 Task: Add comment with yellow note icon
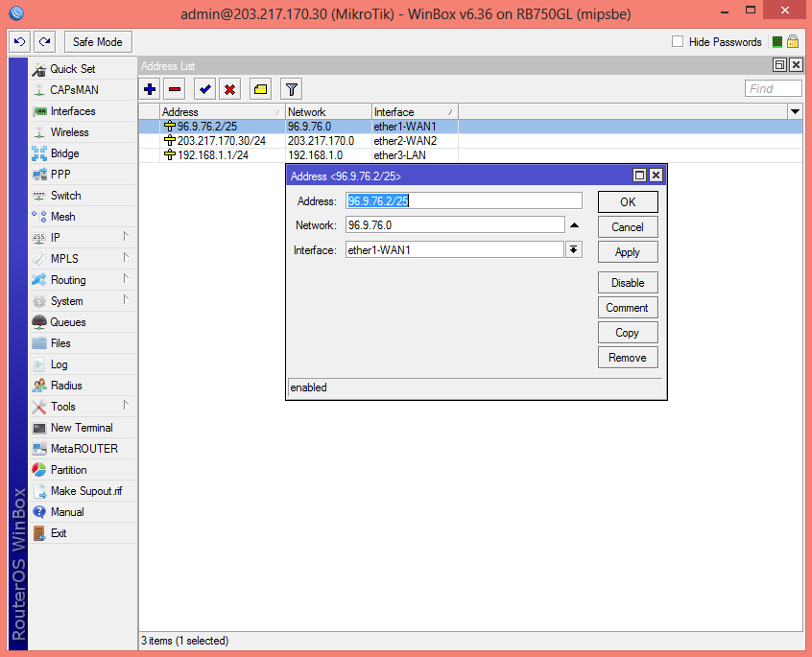point(260,89)
